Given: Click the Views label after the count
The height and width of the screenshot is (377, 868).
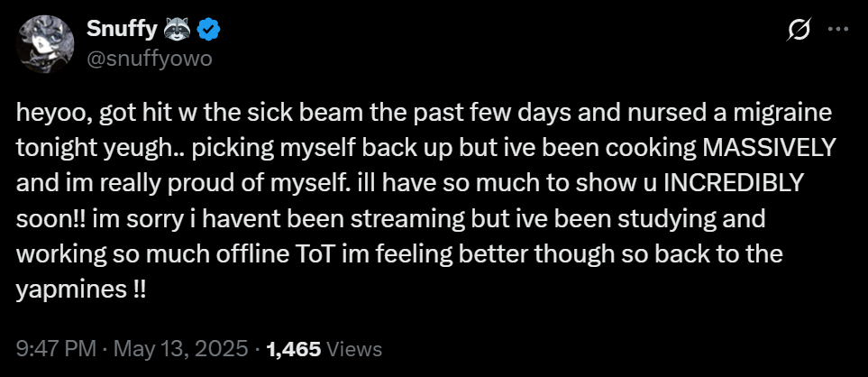Looking at the screenshot, I should click(352, 349).
